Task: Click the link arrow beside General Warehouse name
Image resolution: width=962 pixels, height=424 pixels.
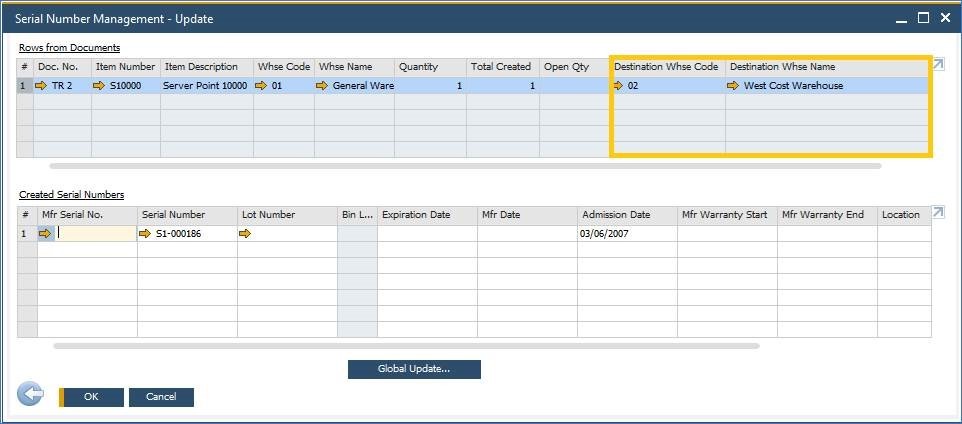Action: [x=322, y=86]
